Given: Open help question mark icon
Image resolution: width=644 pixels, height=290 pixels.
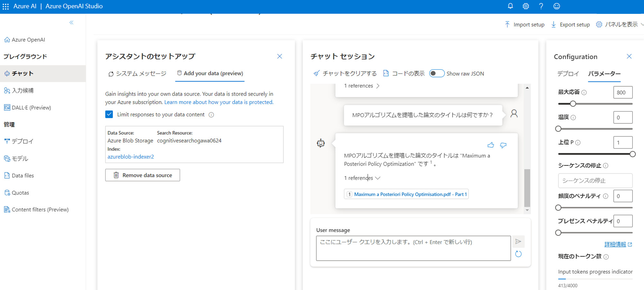Looking at the screenshot, I should pos(541,6).
